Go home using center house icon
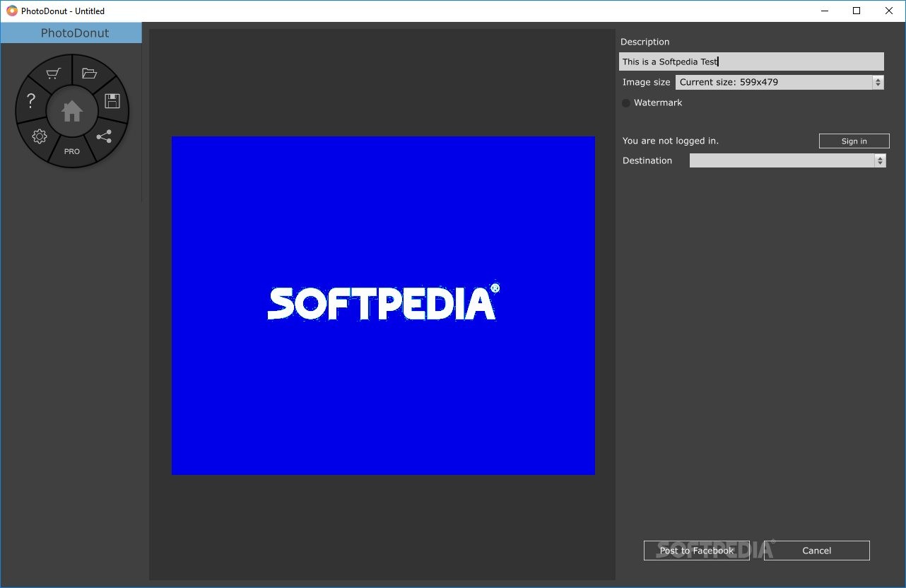The height and width of the screenshot is (588, 906). tap(72, 111)
